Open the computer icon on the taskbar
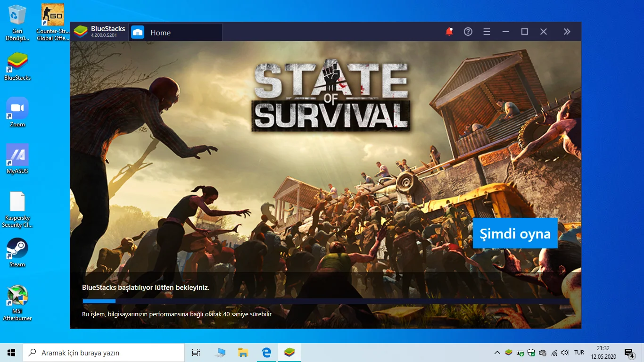644x362 pixels. click(x=220, y=353)
